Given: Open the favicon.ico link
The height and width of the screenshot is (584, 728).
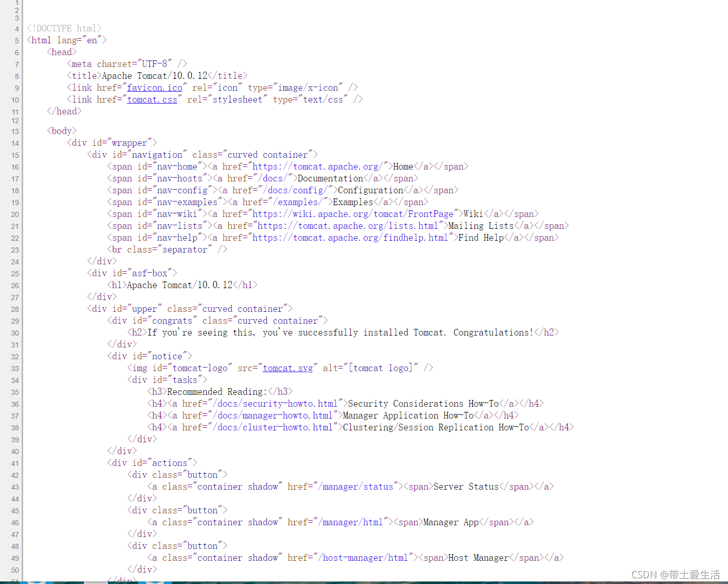Looking at the screenshot, I should click(155, 88).
